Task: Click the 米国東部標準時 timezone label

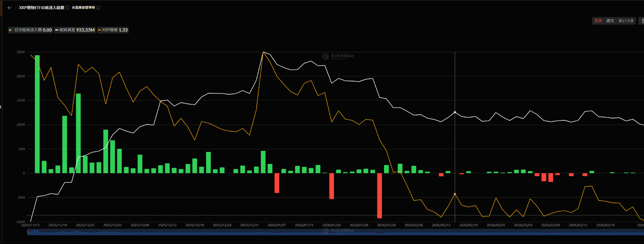Action: coord(83,8)
